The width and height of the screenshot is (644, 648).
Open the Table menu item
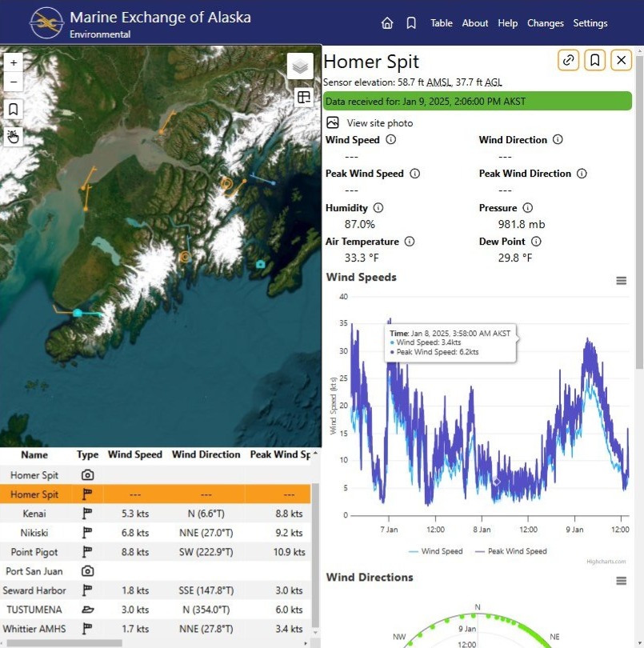[442, 23]
